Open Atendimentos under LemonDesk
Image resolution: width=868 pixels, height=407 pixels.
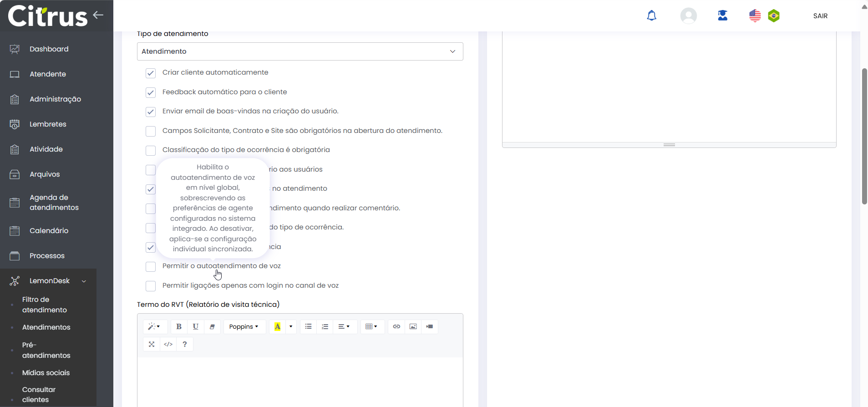(46, 327)
